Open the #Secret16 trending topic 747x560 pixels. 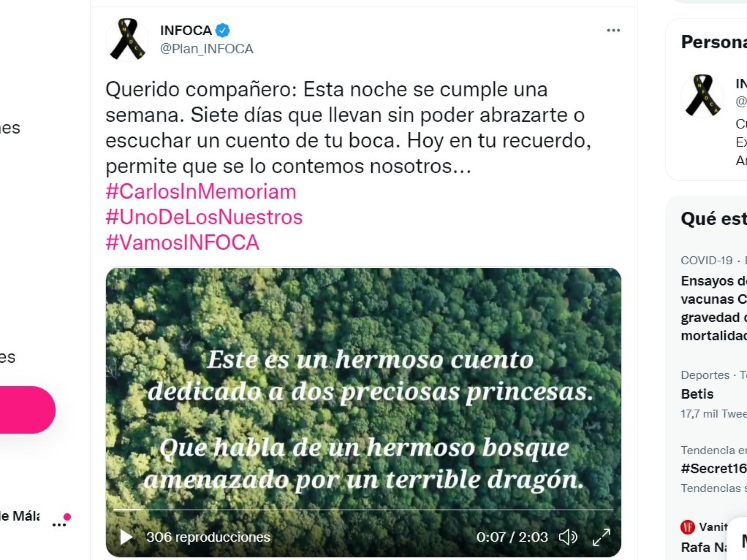coord(714,469)
